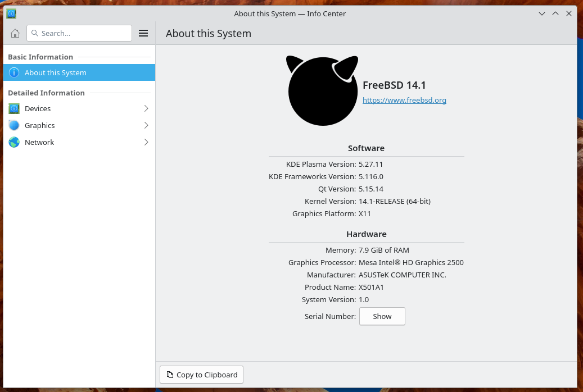The height and width of the screenshot is (392, 583).
Task: Click the Detailed Information sidebar header
Action: (46, 93)
